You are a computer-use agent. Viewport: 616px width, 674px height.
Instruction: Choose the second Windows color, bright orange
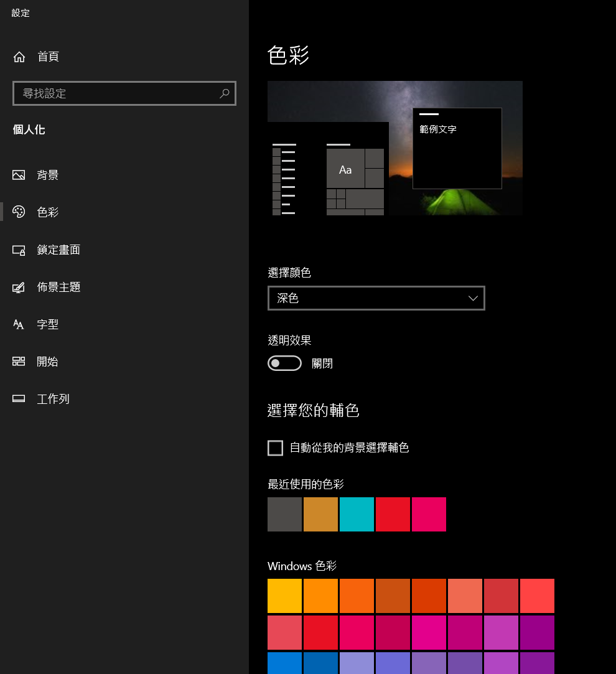coord(320,596)
